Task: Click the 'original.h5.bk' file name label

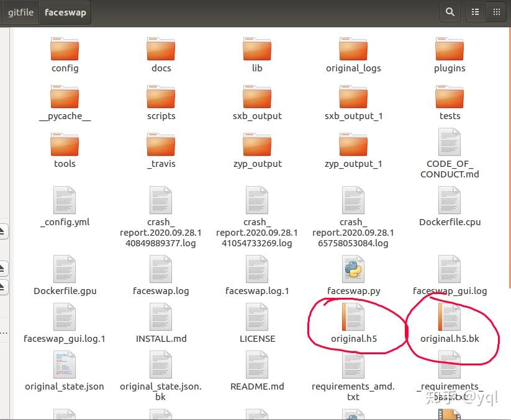Action: coord(450,339)
